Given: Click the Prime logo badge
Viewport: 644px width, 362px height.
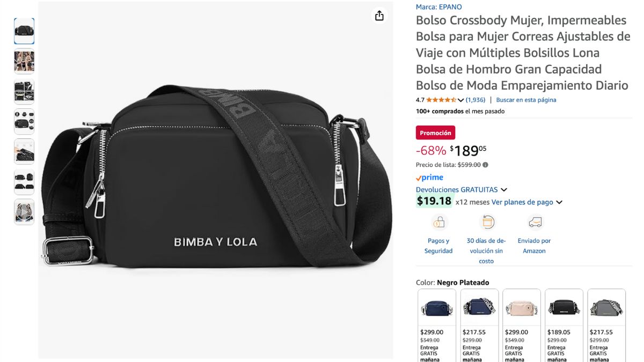Looking at the screenshot, I should coord(429,178).
